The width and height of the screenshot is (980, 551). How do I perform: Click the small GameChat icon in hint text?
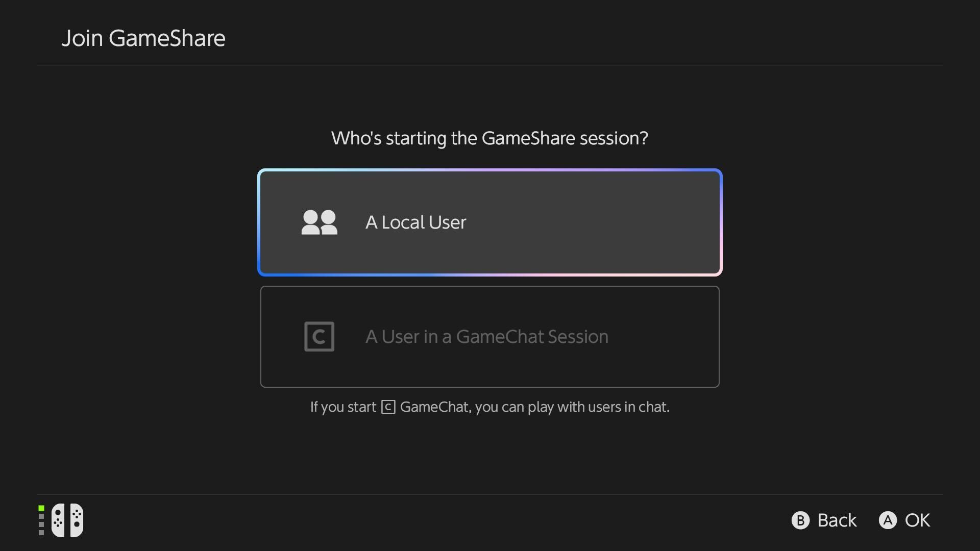pyautogui.click(x=388, y=407)
